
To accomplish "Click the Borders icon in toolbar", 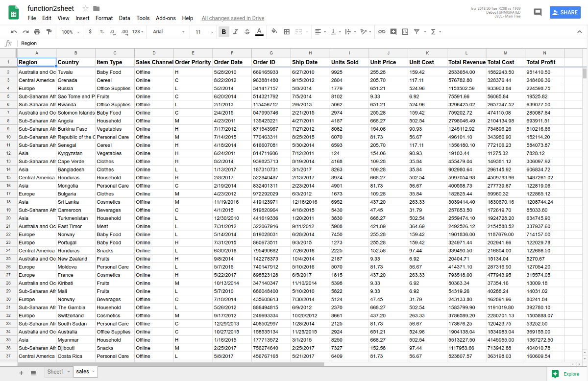I will coord(287,32).
